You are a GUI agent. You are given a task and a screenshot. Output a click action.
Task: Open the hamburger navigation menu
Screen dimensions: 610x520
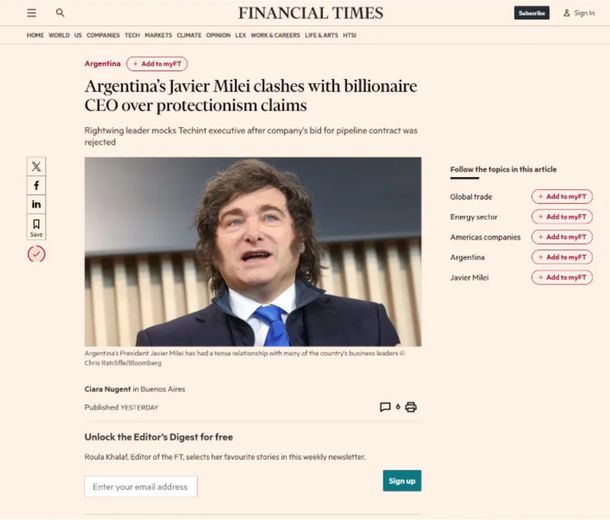tap(32, 13)
